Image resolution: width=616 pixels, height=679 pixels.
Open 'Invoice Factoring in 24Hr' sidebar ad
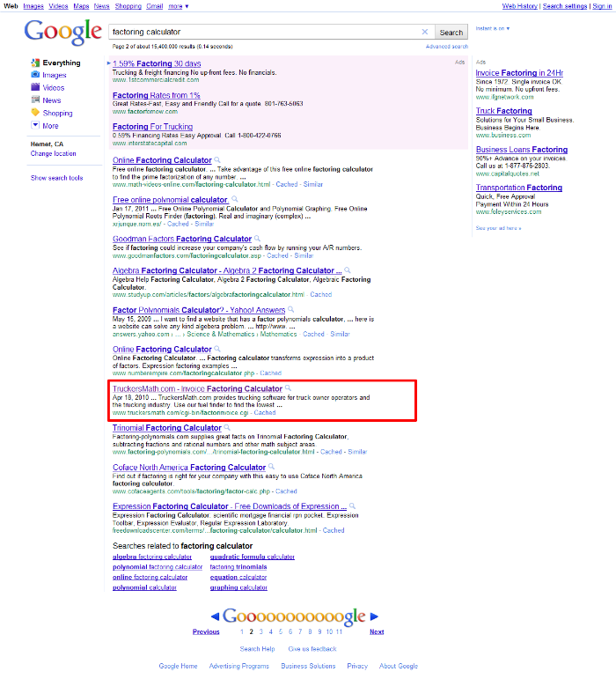coord(519,73)
